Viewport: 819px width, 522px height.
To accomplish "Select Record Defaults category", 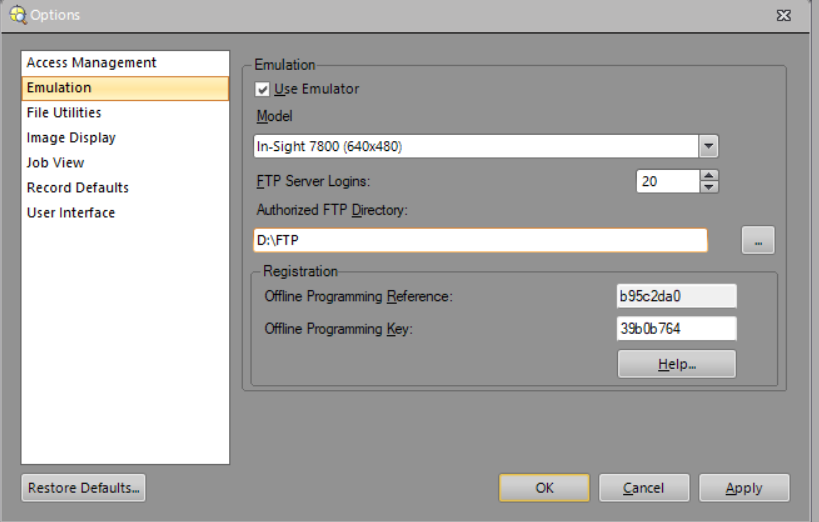I will [125, 188].
